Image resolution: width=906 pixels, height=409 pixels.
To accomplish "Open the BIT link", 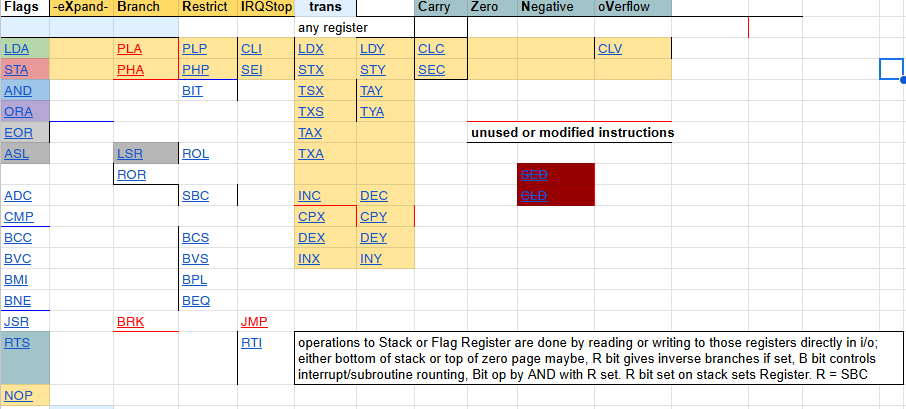I will click(192, 91).
